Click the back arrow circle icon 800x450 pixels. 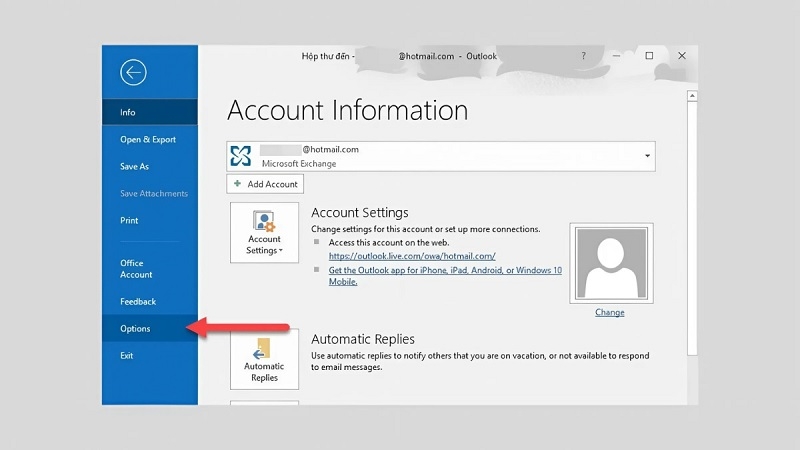(133, 72)
